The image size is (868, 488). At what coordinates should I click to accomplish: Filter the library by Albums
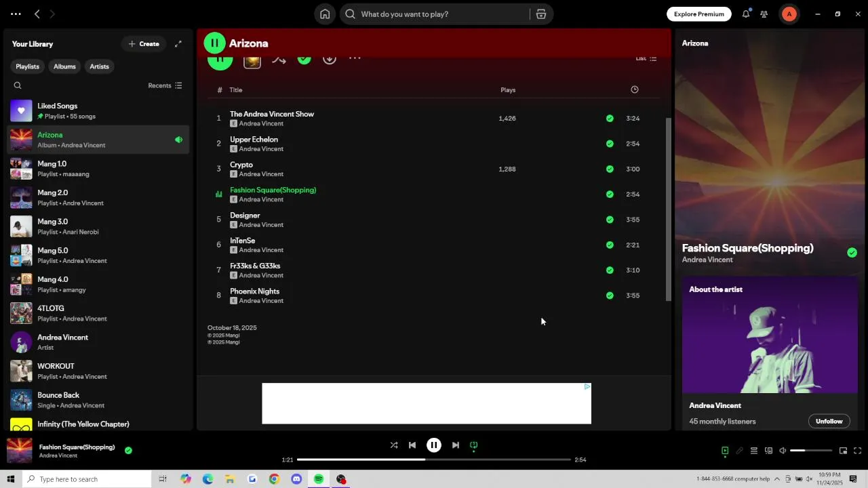pos(64,66)
